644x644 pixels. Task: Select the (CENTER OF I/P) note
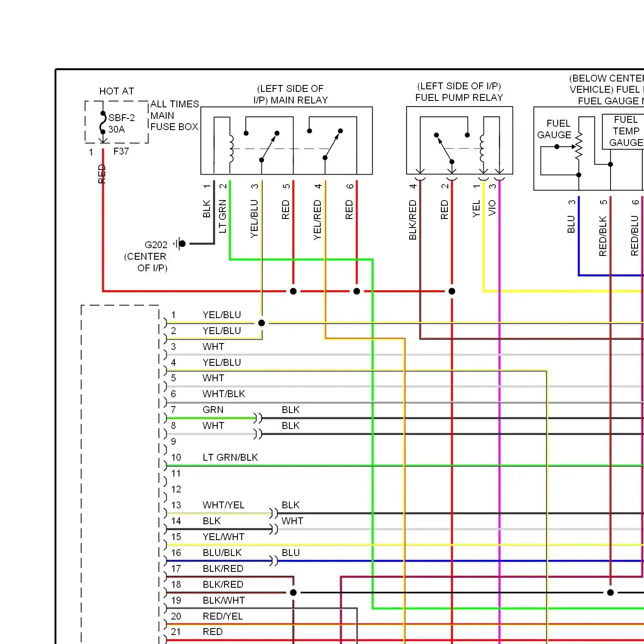(x=146, y=262)
